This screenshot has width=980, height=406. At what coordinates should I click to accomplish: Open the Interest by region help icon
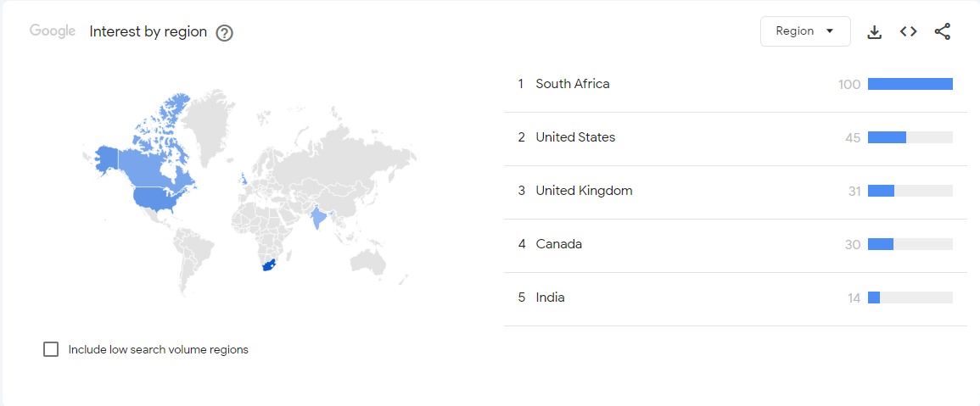coord(224,32)
